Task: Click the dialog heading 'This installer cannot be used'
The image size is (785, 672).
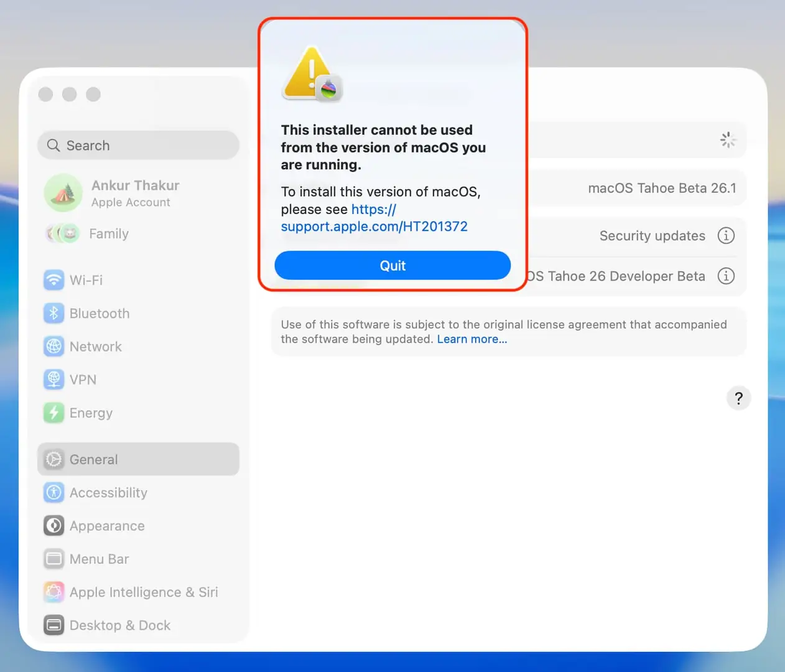Action: [x=383, y=147]
